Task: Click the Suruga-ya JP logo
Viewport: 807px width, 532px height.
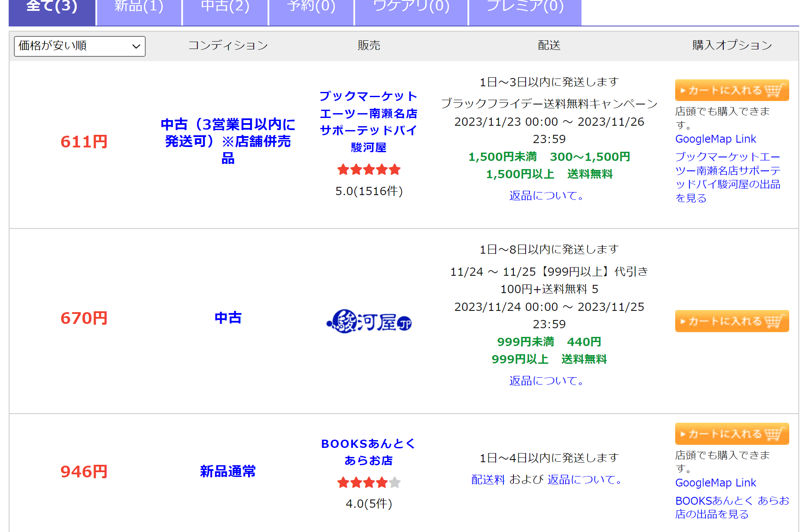Action: pyautogui.click(x=369, y=321)
